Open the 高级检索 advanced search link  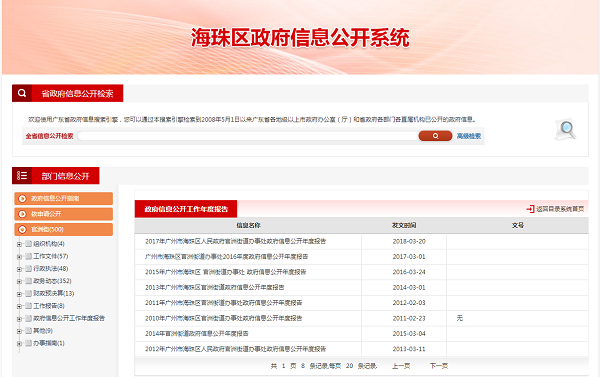469,136
